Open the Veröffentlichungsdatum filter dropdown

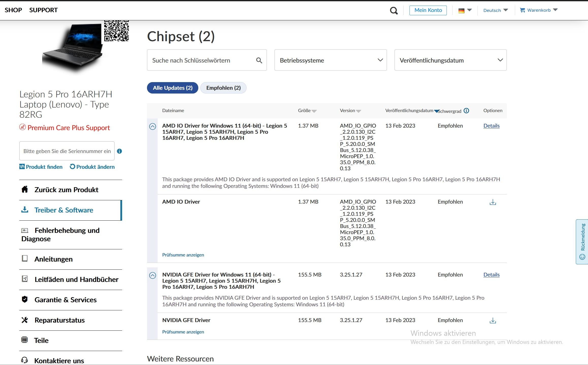(450, 60)
